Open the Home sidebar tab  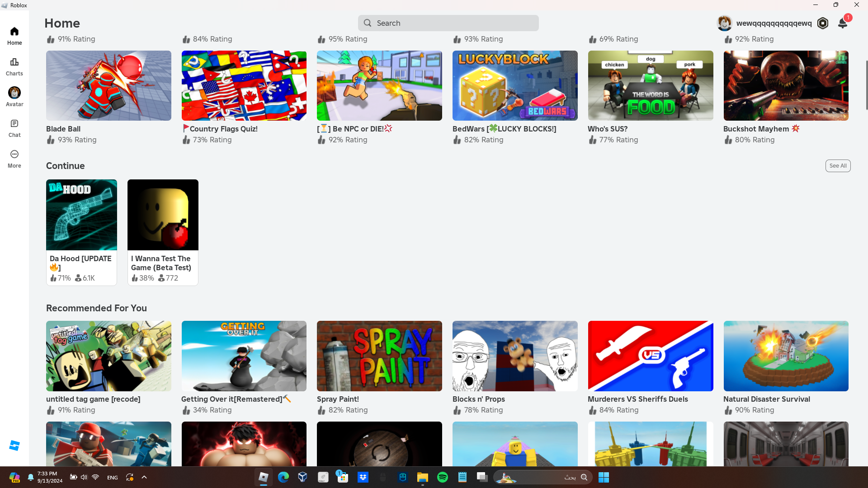[x=14, y=36]
